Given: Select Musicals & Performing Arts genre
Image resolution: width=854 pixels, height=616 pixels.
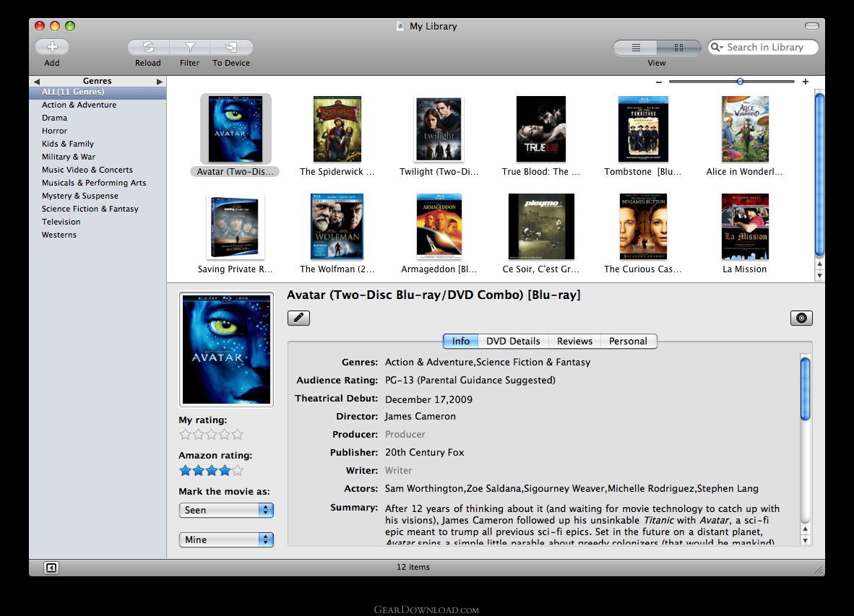Looking at the screenshot, I should click(98, 183).
